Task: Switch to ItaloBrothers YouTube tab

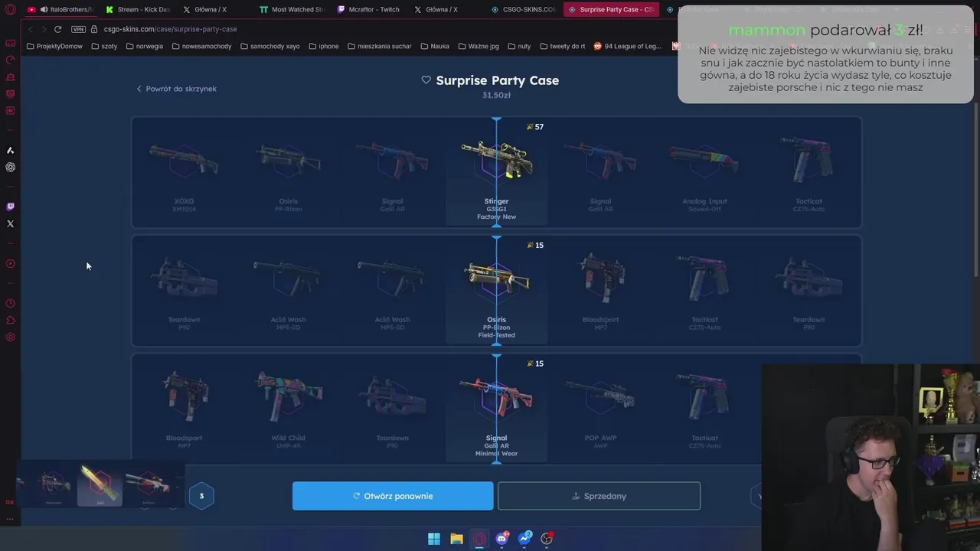Action: [60, 9]
